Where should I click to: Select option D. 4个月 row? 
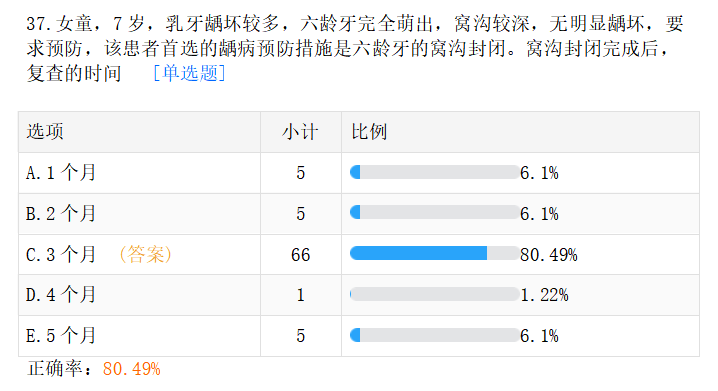point(359,295)
